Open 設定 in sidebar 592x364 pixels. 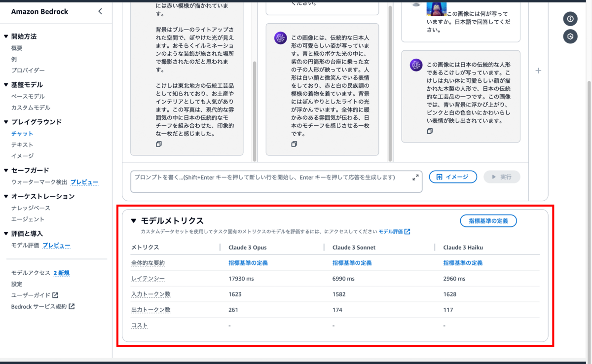[x=17, y=284]
